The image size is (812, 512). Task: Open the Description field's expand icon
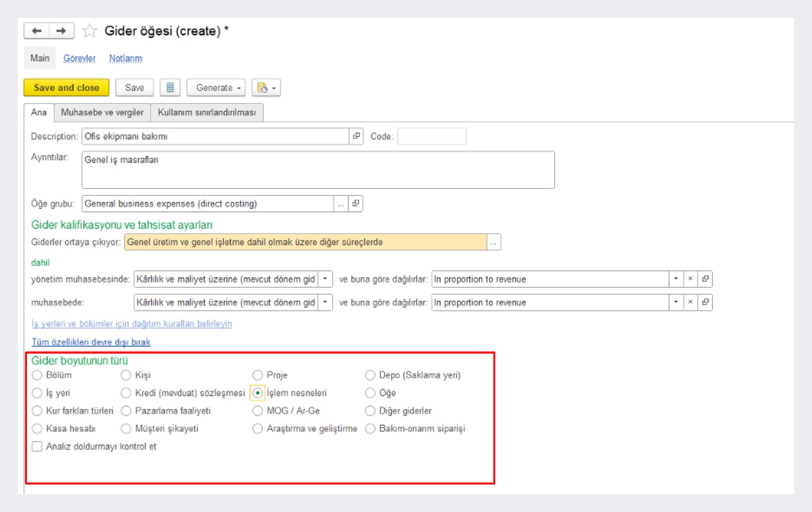(356, 136)
